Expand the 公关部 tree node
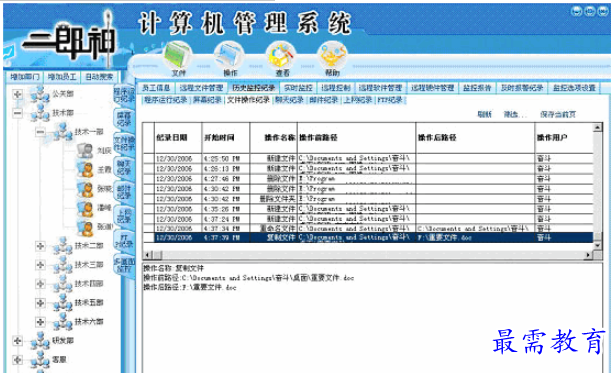Screen dimensions: 614x373 pyautogui.click(x=17, y=94)
